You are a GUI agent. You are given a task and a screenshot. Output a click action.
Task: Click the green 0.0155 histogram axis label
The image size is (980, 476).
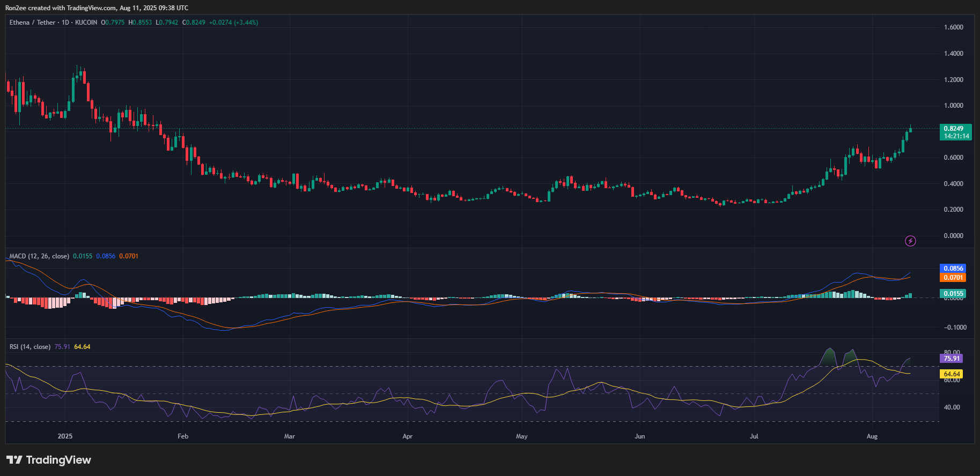tap(953, 294)
